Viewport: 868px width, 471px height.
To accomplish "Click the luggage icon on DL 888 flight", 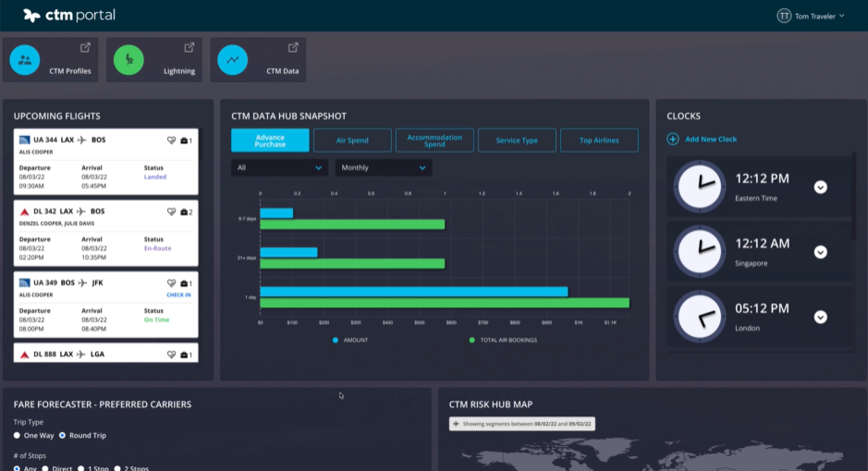I will click(184, 354).
